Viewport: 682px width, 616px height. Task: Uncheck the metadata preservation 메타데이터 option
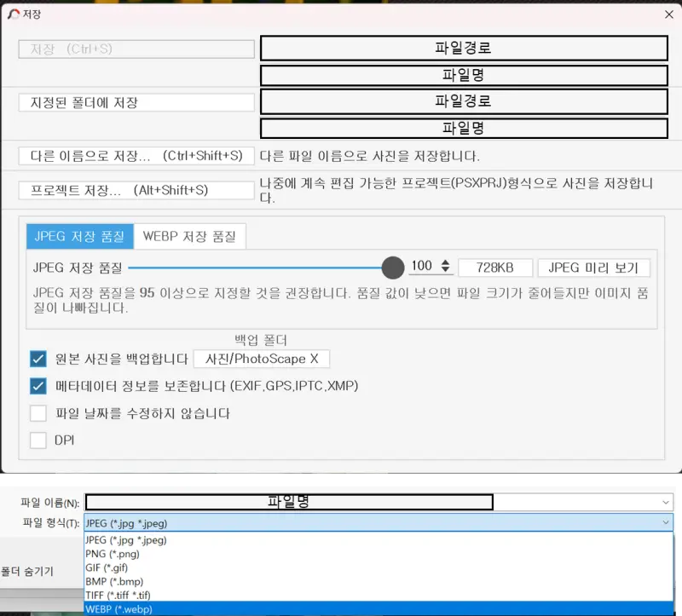coord(37,386)
